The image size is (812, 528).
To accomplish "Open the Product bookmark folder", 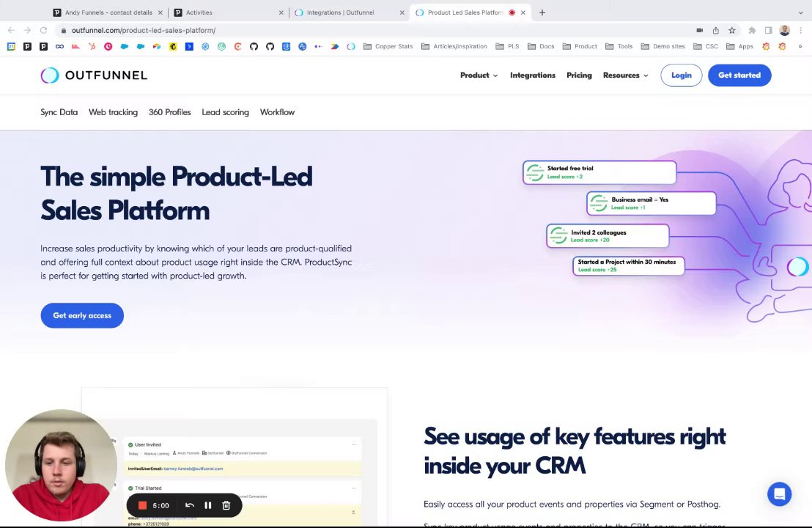I will pos(580,46).
